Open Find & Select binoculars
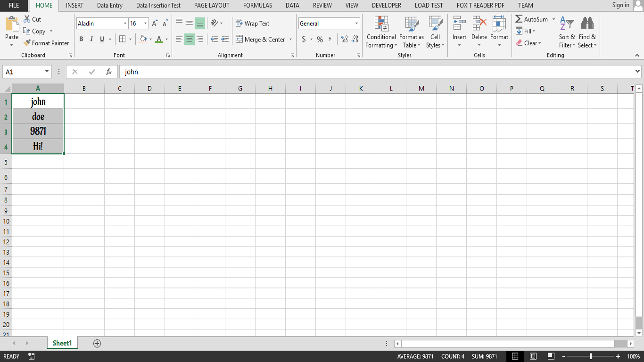This screenshot has height=362, width=644. (x=587, y=32)
